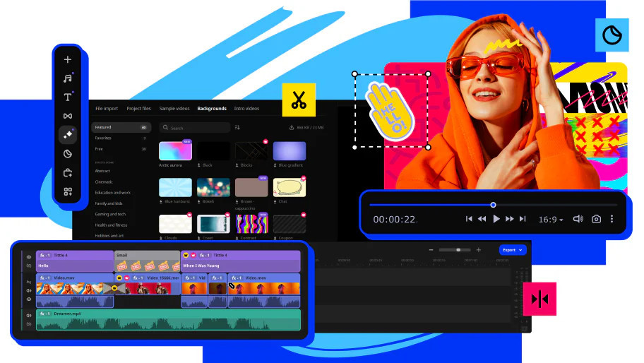The width and height of the screenshot is (644, 363).
Task: Click the timeline zoom slider
Action: pos(458,250)
